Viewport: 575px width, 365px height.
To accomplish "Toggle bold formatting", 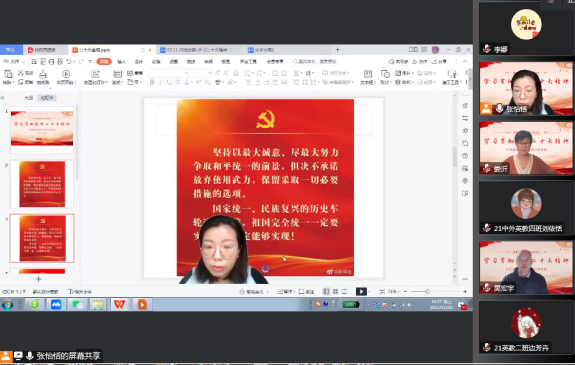I will point(152,83).
